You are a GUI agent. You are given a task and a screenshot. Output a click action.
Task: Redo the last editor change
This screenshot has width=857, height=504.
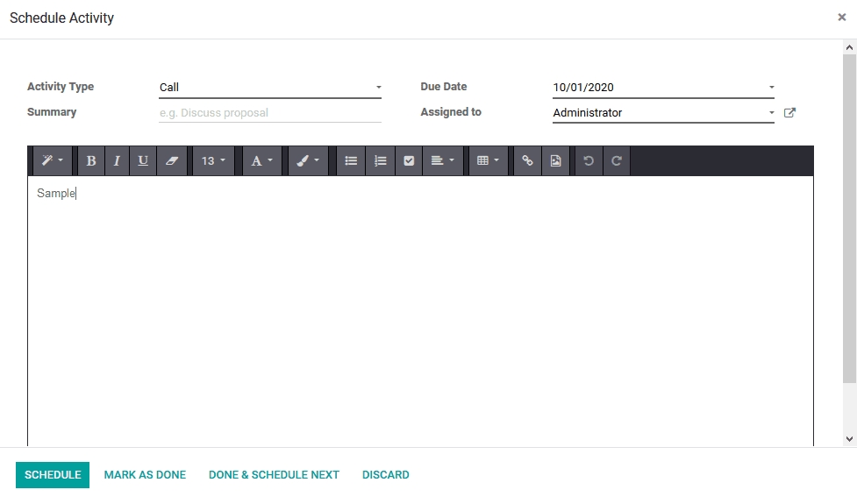coord(617,161)
